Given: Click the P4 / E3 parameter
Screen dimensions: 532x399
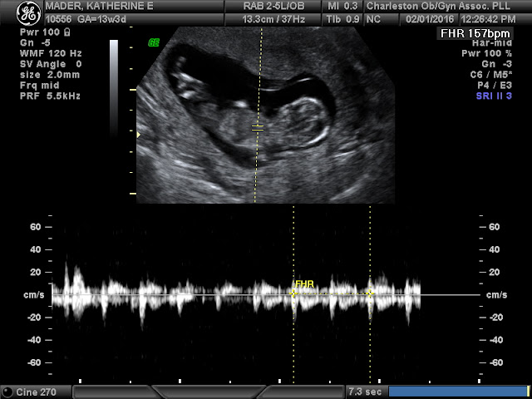Looking at the screenshot, I should 495,85.
